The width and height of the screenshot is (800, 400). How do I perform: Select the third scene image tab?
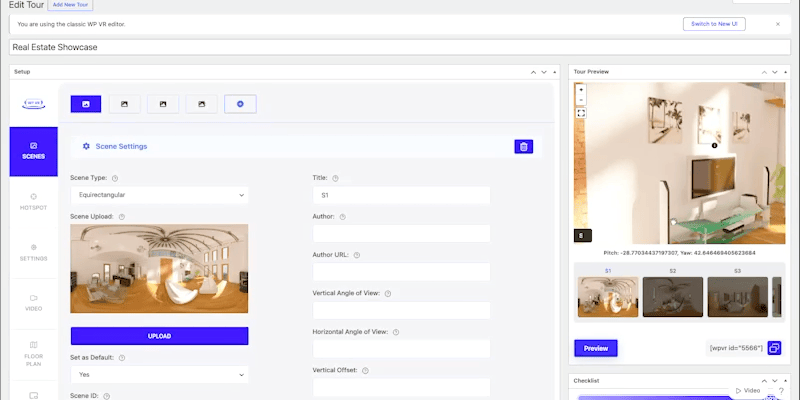point(163,104)
